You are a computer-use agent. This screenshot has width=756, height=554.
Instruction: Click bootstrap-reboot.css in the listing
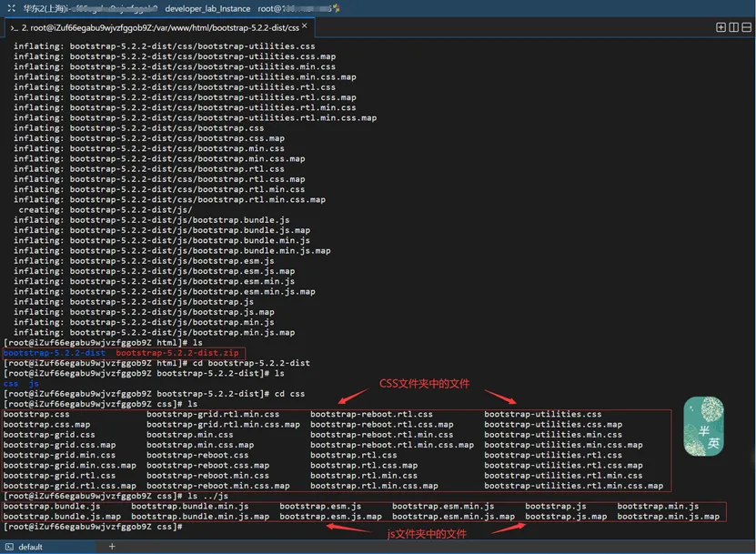point(197,455)
